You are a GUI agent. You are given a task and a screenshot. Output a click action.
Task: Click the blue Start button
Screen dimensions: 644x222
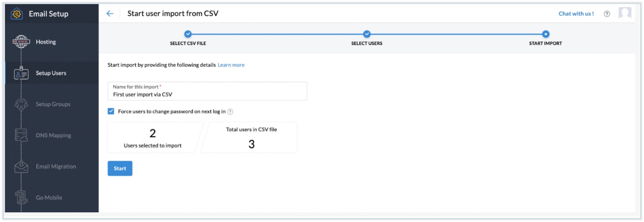[x=120, y=169]
